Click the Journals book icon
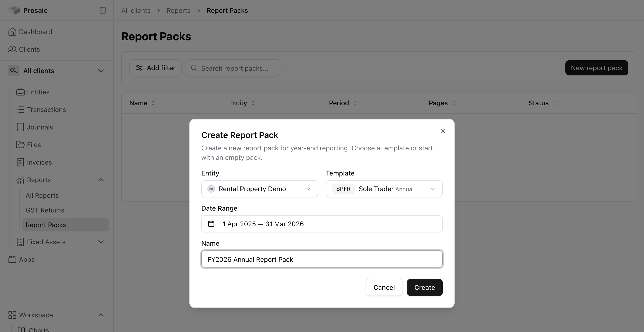644x332 pixels. click(20, 127)
